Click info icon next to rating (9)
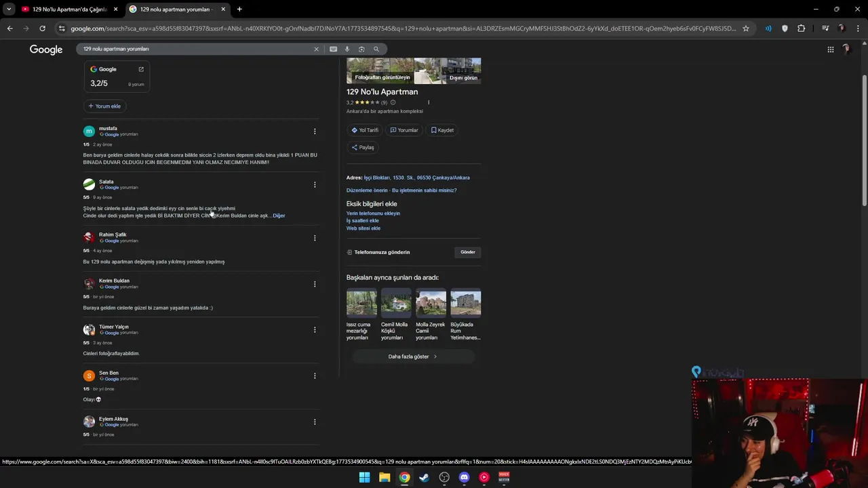 point(393,102)
